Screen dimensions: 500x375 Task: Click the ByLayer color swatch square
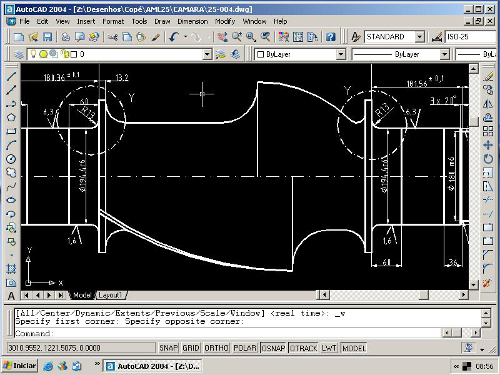click(x=261, y=54)
